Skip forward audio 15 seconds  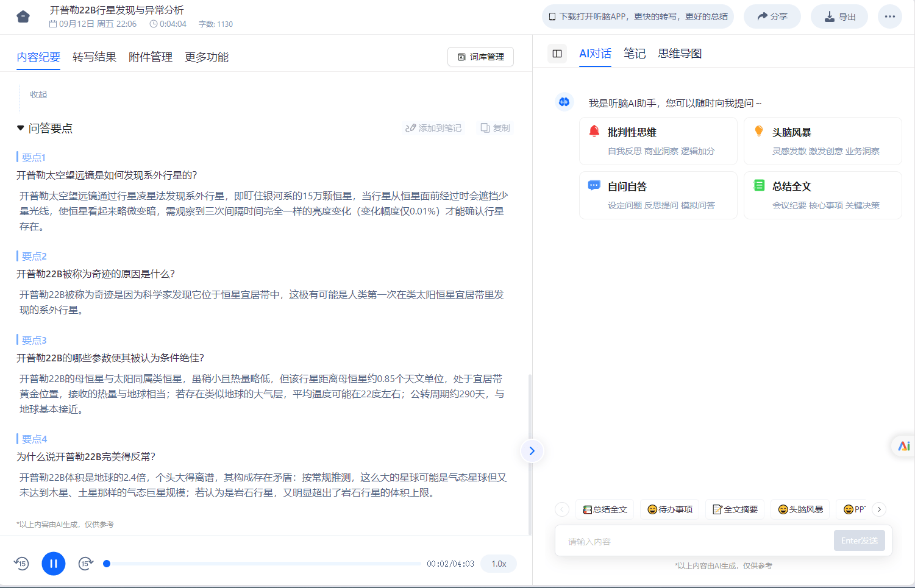tap(86, 564)
